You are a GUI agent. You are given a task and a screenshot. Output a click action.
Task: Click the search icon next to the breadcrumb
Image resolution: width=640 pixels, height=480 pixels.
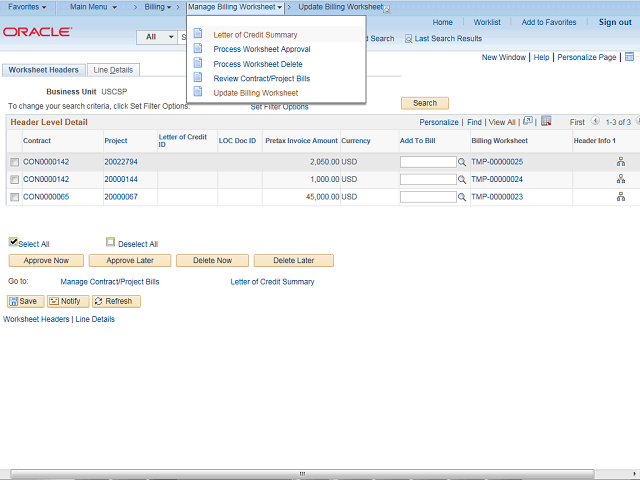point(387,10)
